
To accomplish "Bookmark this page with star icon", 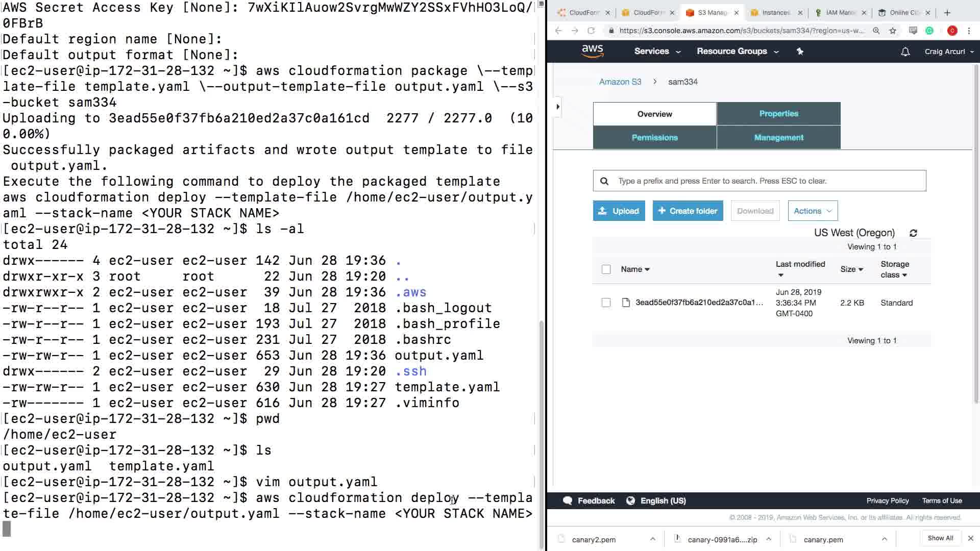I will coord(892,31).
